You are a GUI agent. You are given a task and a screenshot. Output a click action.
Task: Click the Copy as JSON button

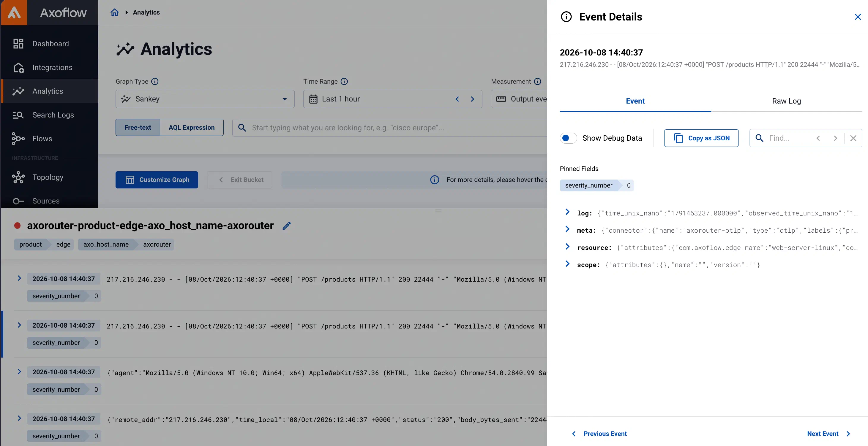701,138
